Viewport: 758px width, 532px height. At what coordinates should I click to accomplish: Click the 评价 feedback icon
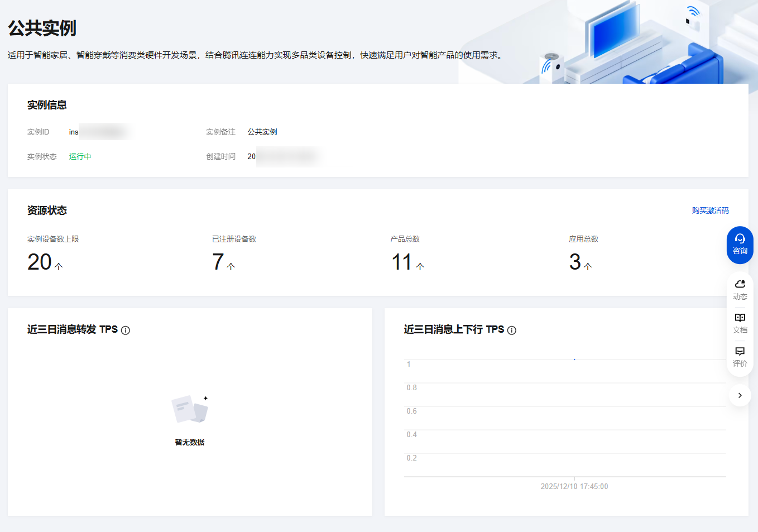click(740, 357)
